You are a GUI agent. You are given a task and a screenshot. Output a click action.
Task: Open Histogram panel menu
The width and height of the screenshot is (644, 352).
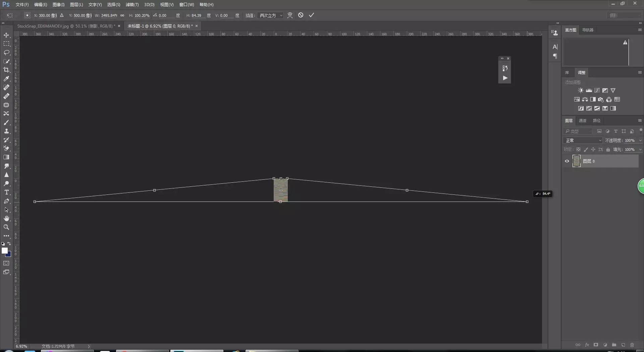click(640, 30)
